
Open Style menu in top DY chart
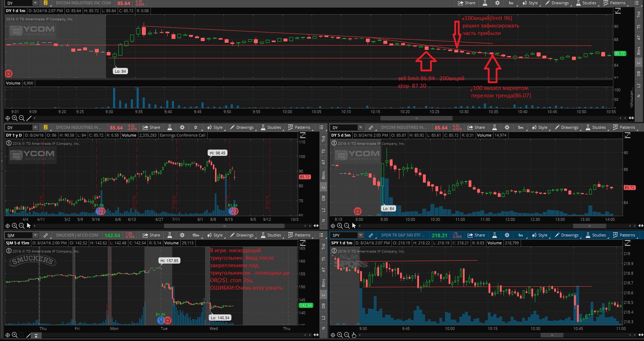tap(530, 3)
